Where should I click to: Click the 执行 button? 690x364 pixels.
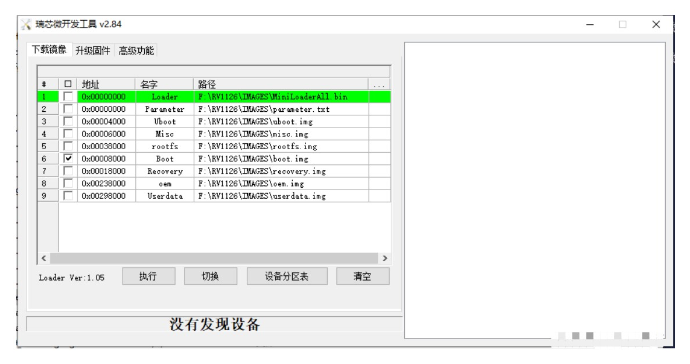[x=148, y=276]
